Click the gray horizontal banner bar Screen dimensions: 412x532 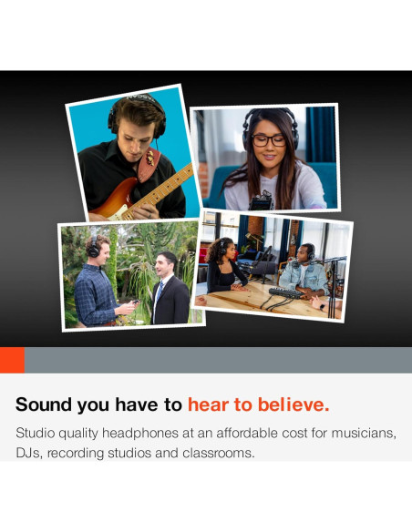pyautogui.click(x=218, y=360)
